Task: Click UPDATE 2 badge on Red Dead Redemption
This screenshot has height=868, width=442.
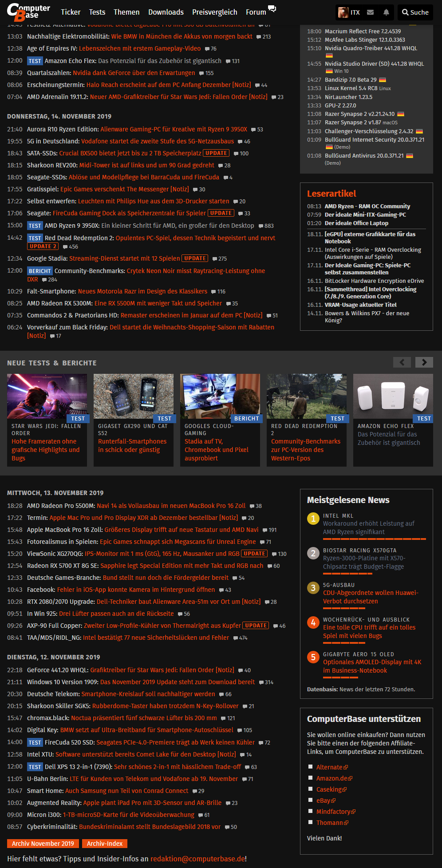Action: 43,246
